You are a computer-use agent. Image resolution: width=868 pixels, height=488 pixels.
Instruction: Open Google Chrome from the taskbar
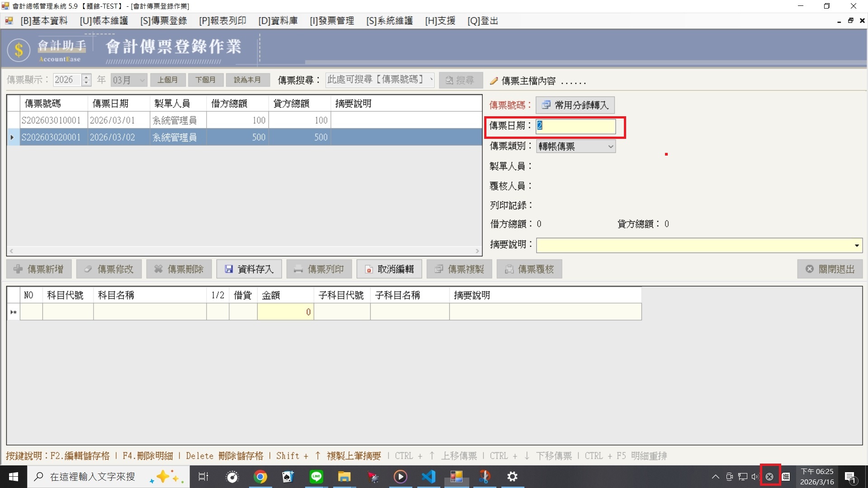click(x=260, y=477)
